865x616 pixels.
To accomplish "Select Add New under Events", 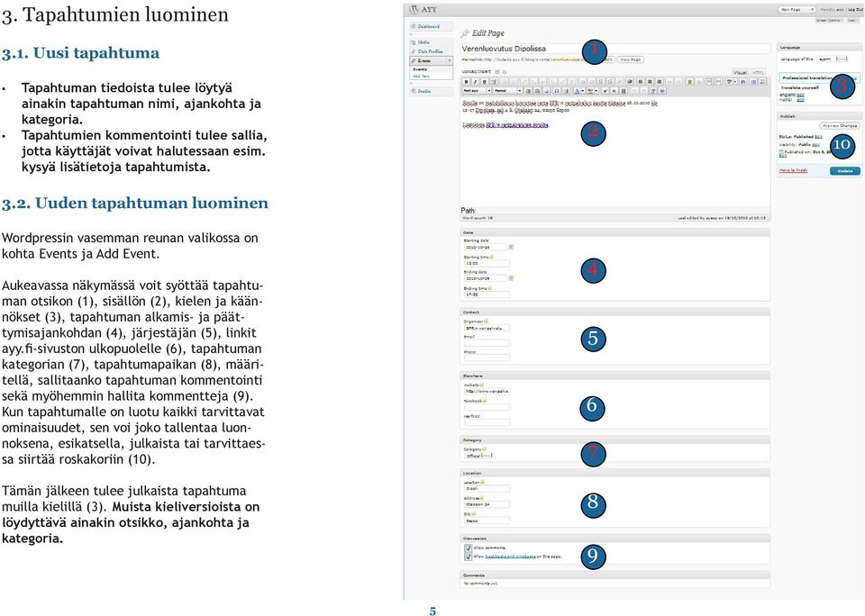I will [421, 77].
